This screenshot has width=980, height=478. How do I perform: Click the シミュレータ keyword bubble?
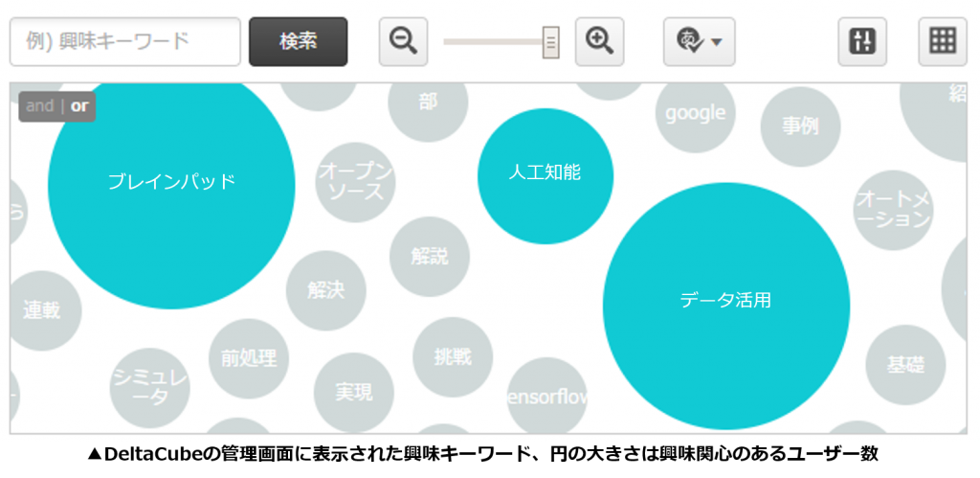[150, 387]
